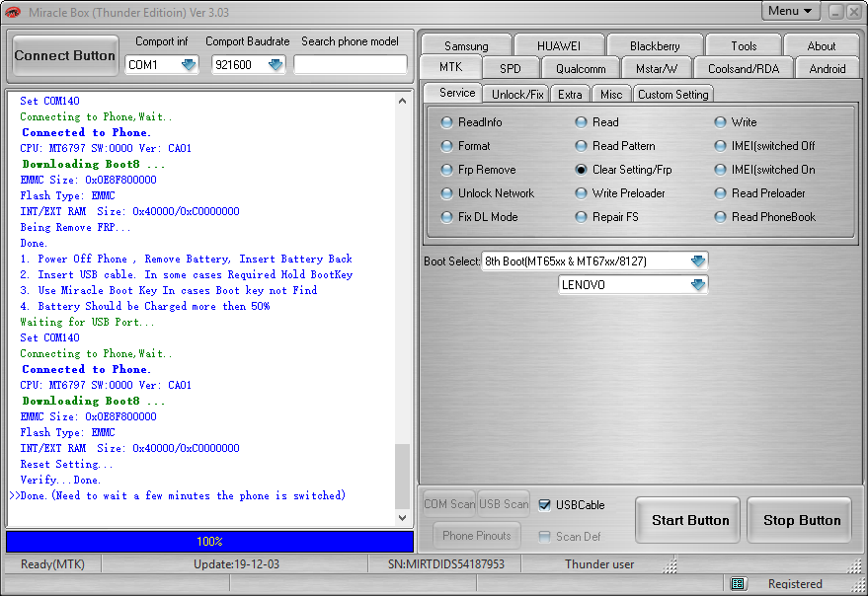
Task: Select the ReadInfo radio option
Action: tap(446, 122)
